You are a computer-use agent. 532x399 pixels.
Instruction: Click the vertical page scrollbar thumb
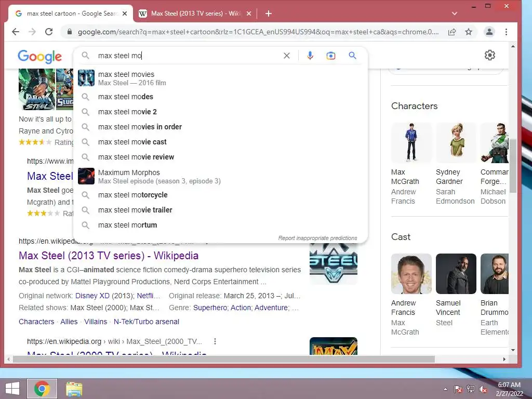click(513, 166)
